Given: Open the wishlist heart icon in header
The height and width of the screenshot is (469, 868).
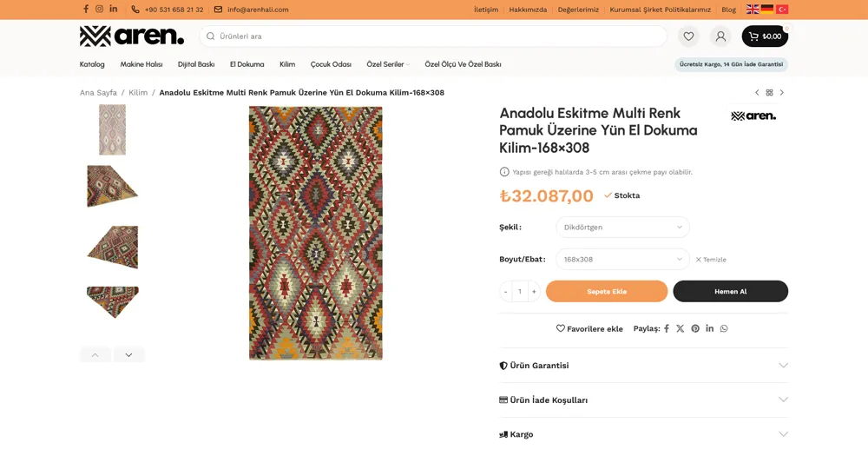Looking at the screenshot, I should click(x=688, y=36).
